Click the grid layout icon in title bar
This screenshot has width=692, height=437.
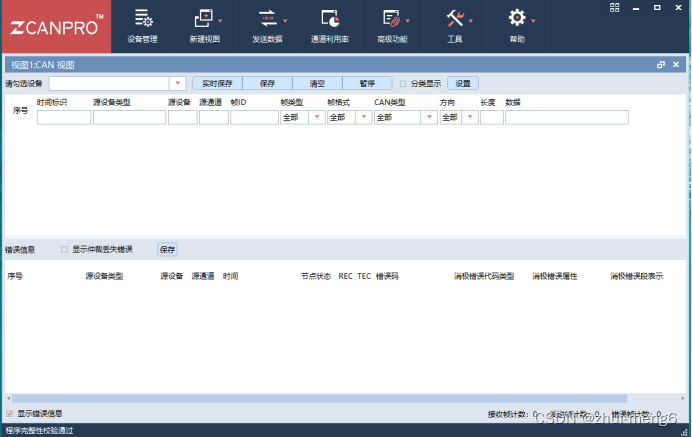pyautogui.click(x=614, y=8)
